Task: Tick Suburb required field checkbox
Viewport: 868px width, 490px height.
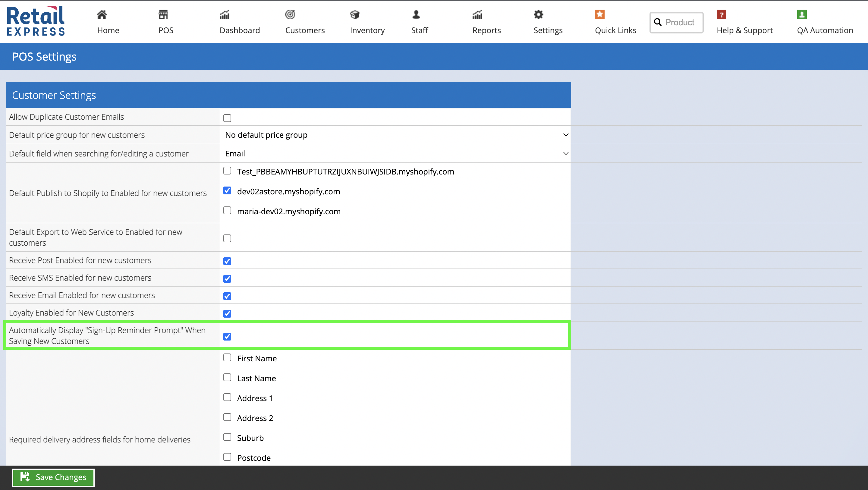Action: tap(227, 437)
